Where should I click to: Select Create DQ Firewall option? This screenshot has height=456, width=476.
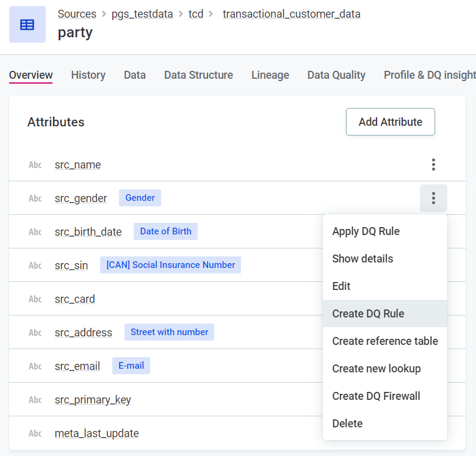point(376,396)
